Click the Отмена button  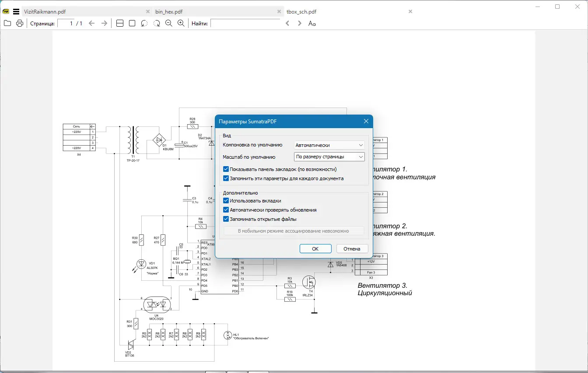click(x=352, y=249)
